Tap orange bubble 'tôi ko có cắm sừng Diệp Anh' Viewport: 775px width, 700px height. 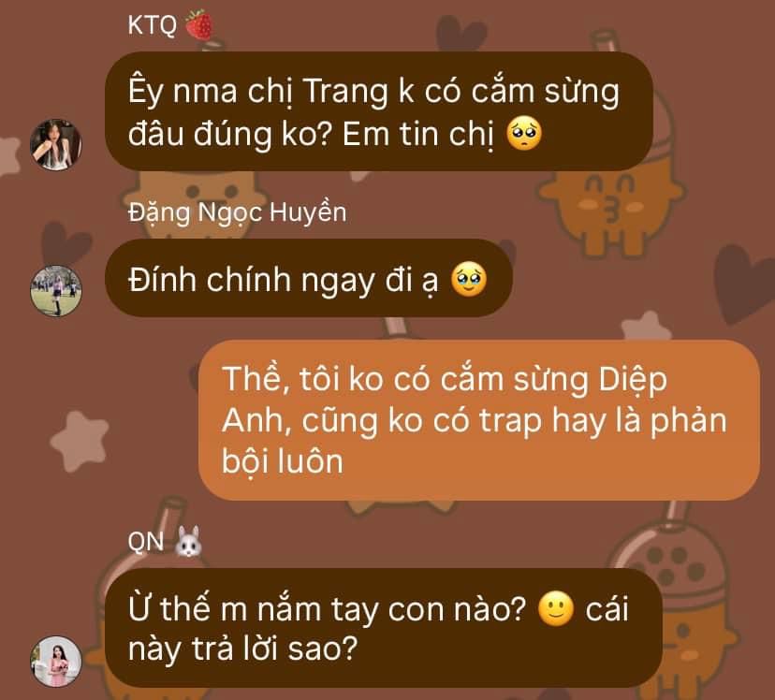click(479, 420)
